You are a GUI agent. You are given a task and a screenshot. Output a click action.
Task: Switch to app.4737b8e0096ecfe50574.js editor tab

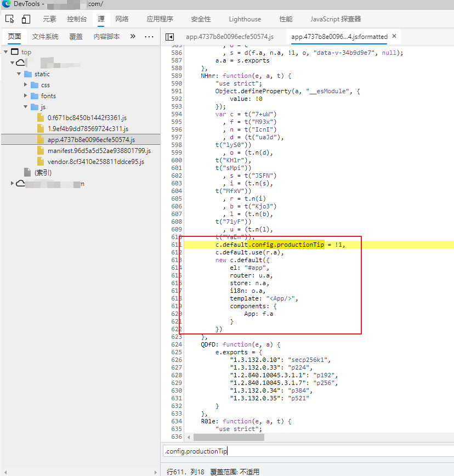(x=230, y=37)
